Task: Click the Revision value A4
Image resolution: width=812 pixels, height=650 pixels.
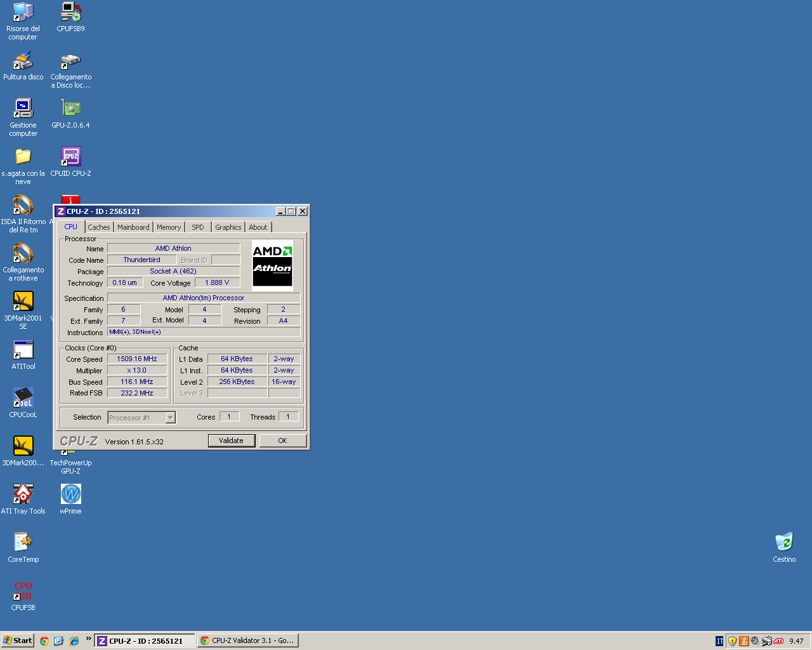Action: point(284,321)
